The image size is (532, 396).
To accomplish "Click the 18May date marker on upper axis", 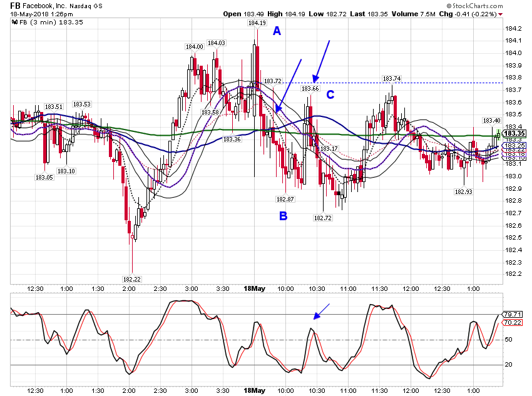I will pos(255,288).
